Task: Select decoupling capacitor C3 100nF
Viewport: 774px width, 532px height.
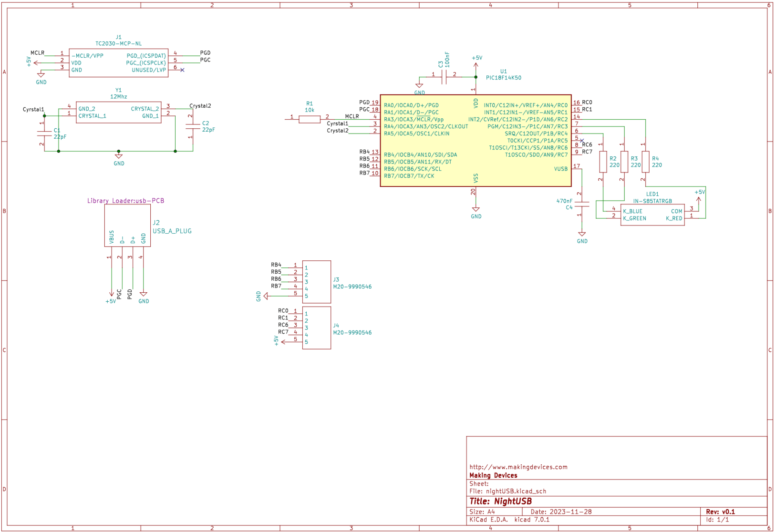Action: tap(444, 76)
